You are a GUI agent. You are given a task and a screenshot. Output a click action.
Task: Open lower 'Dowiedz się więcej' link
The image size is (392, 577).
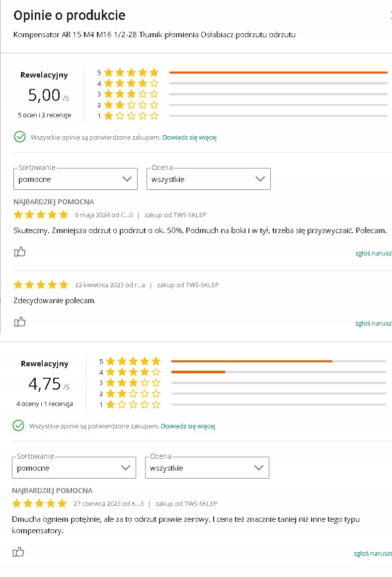[x=188, y=426]
